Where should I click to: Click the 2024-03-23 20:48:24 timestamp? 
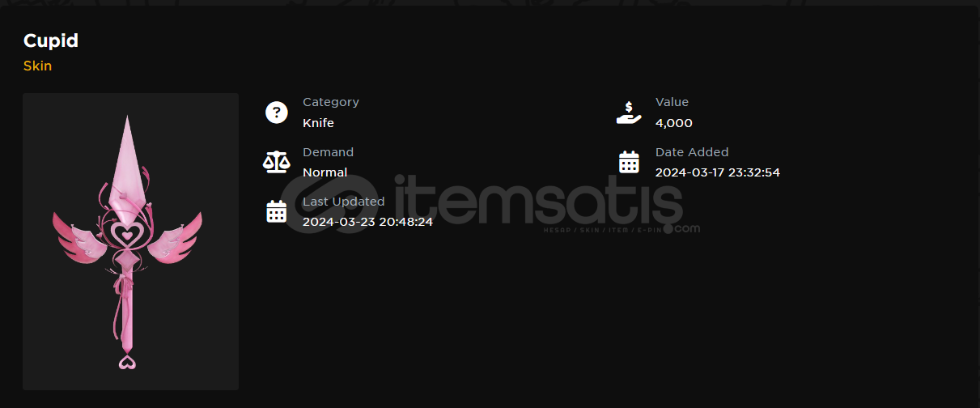[x=367, y=222]
